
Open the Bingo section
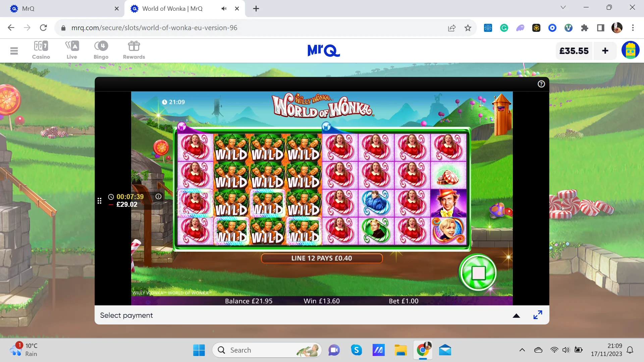pos(101,50)
